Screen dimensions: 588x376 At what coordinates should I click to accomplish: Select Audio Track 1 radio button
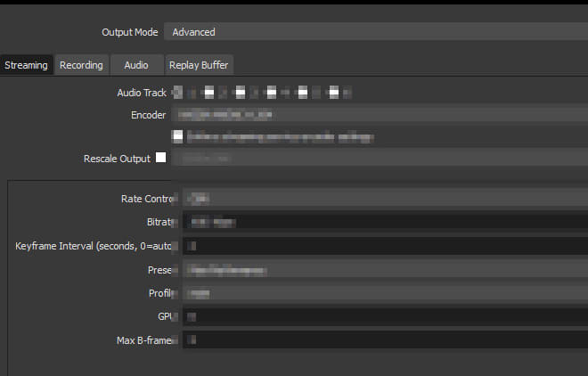pos(178,93)
